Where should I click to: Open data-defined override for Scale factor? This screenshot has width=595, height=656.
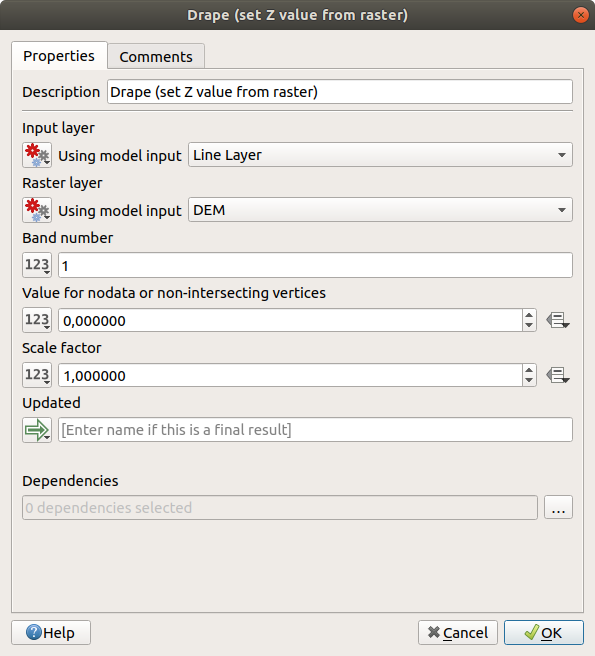558,375
